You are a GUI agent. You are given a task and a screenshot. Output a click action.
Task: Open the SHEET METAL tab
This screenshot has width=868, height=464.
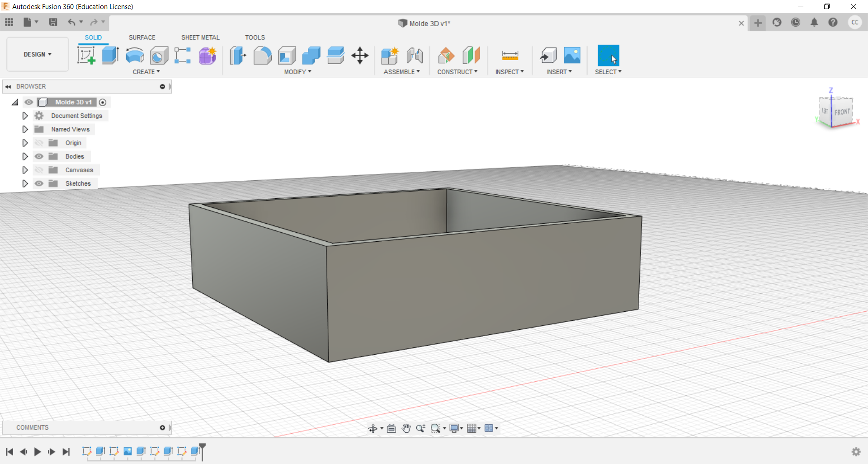pos(200,37)
